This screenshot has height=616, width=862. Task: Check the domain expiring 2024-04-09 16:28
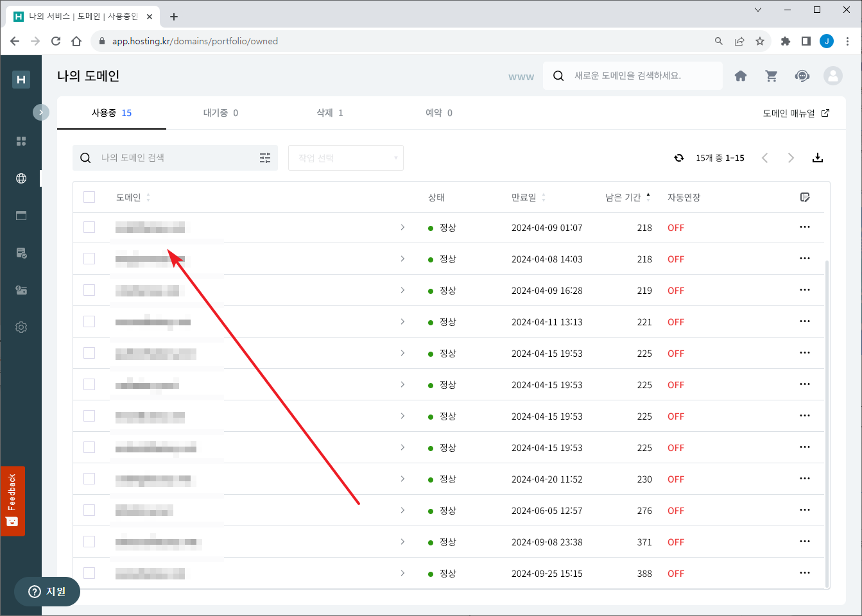89,290
